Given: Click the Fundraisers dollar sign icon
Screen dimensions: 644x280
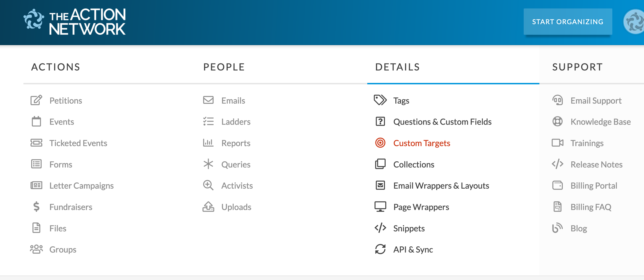Looking at the screenshot, I should (36, 207).
